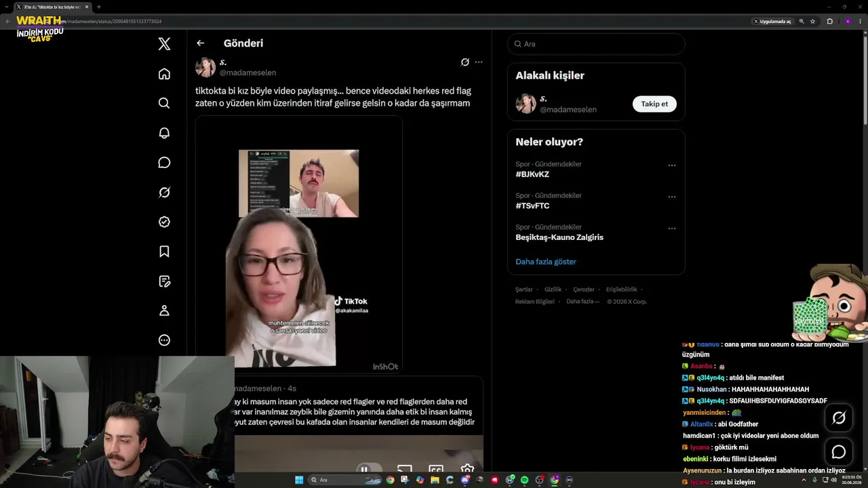Viewport: 868px width, 488px height.
Task: Open the Şartlar footer link
Action: click(524, 289)
